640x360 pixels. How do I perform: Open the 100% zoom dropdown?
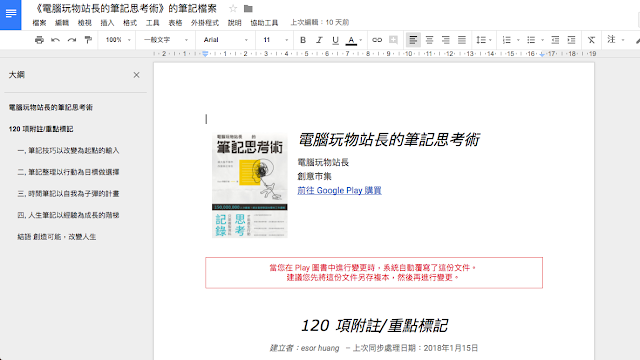pos(118,40)
